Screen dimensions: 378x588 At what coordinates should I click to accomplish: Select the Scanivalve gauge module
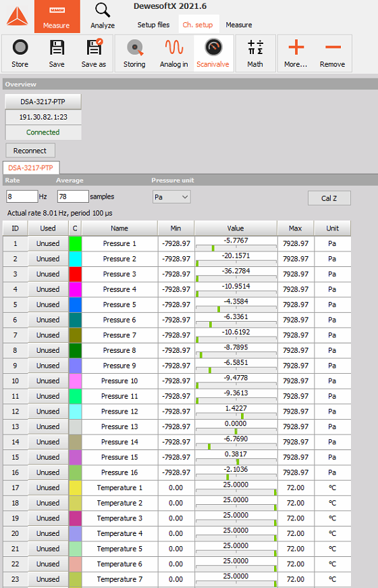pos(213,53)
